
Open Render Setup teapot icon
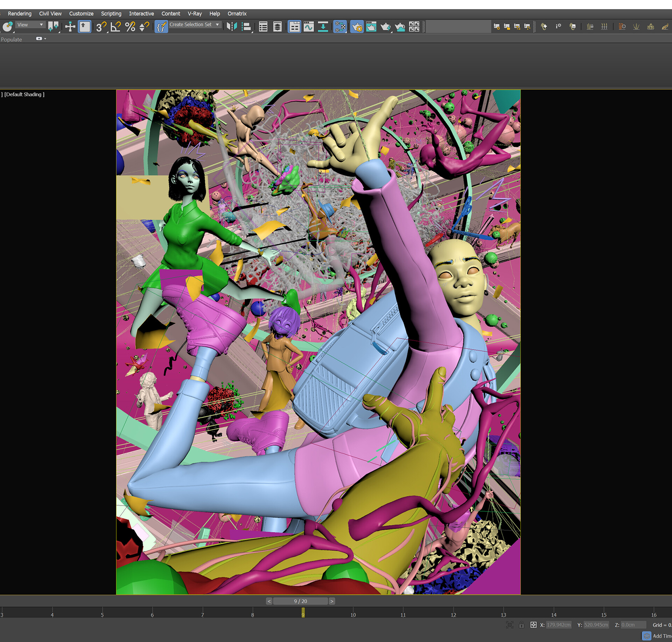click(357, 27)
